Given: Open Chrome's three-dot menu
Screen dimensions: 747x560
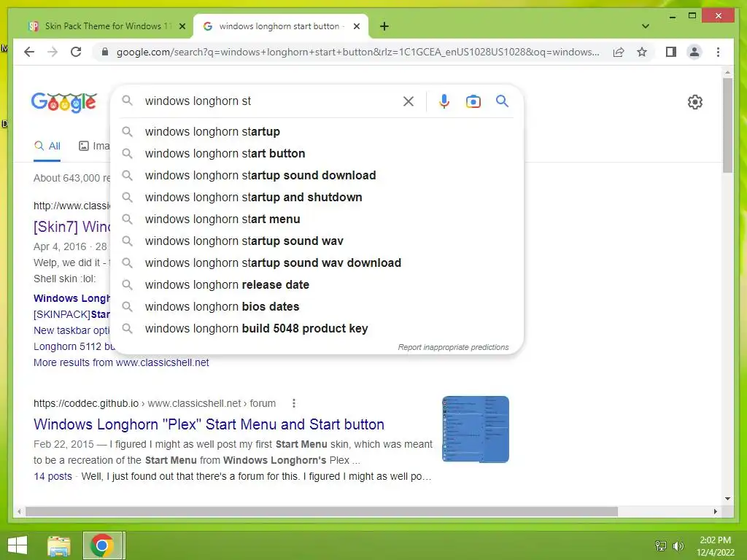Looking at the screenshot, I should point(718,52).
